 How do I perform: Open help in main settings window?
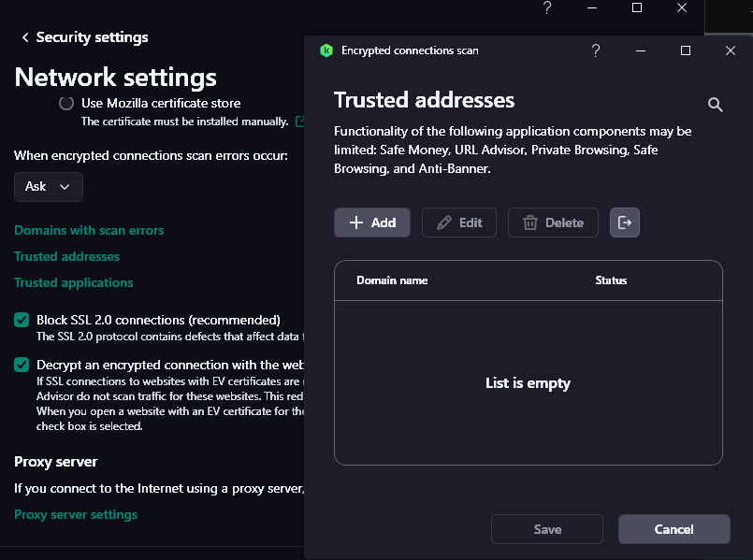click(547, 7)
